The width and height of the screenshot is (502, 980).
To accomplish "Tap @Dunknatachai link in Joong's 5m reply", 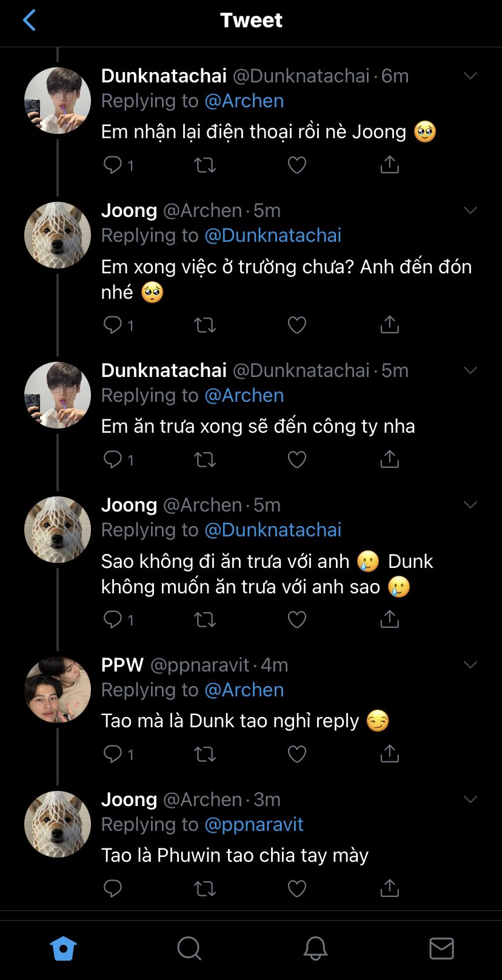I will (x=273, y=235).
